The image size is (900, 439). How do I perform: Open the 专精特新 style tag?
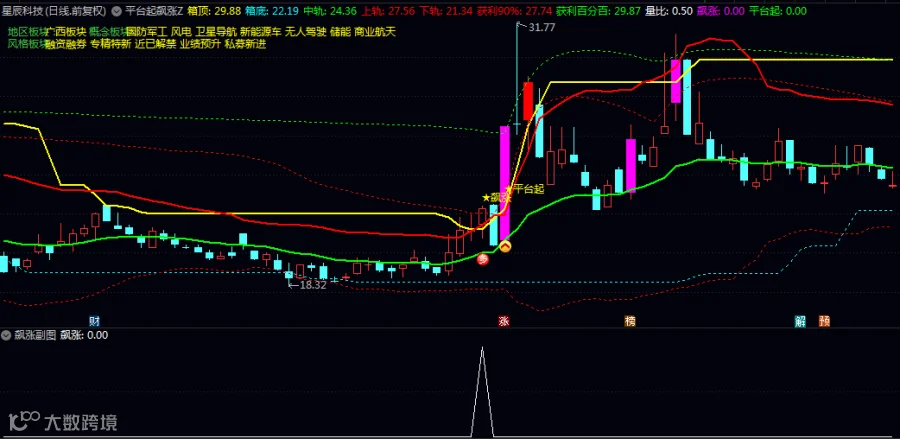(111, 44)
